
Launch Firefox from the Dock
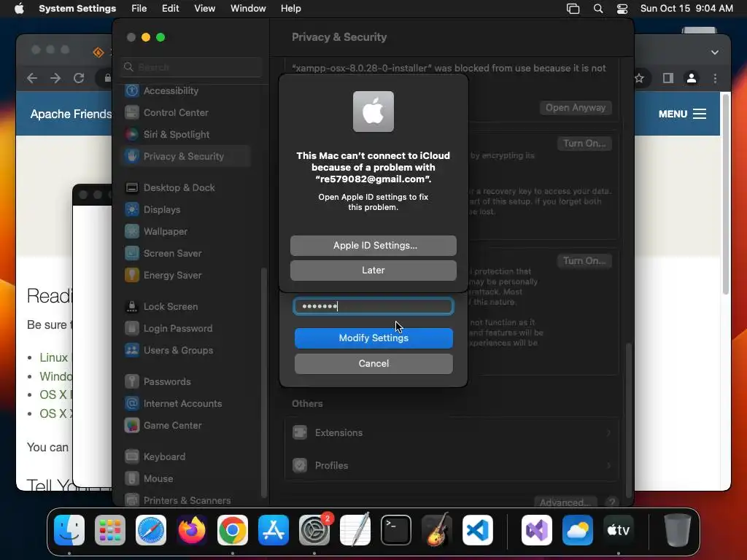click(192, 530)
